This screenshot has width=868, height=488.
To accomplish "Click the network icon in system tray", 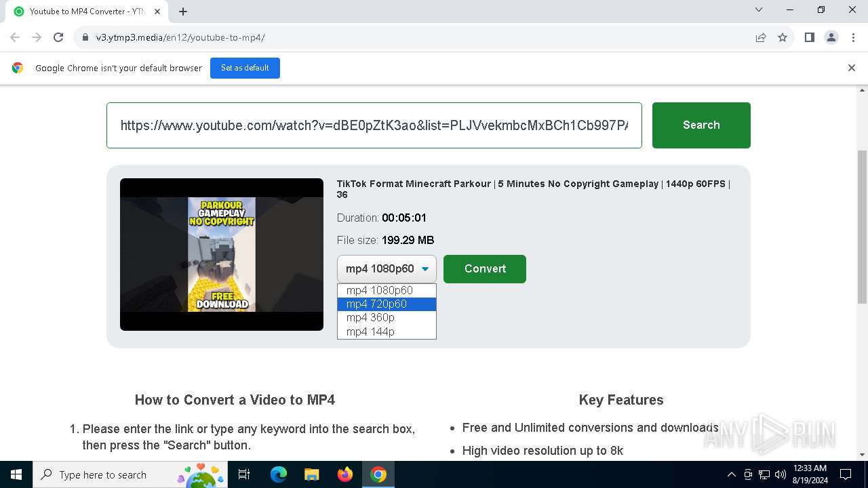I will click(x=764, y=474).
